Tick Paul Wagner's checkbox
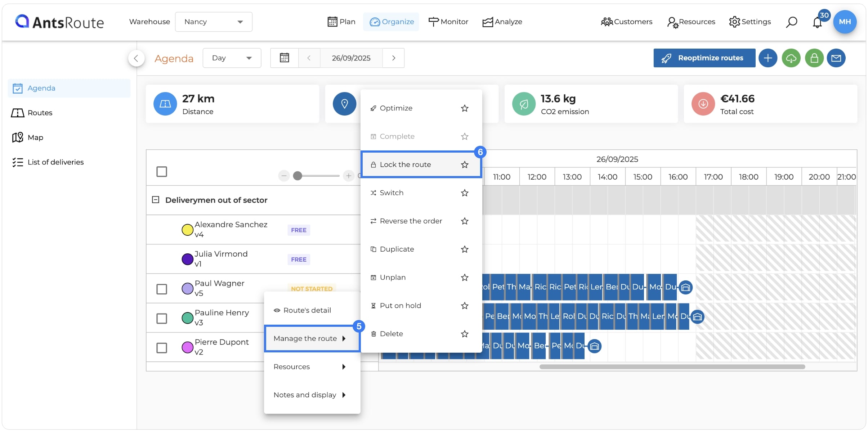 [162, 289]
